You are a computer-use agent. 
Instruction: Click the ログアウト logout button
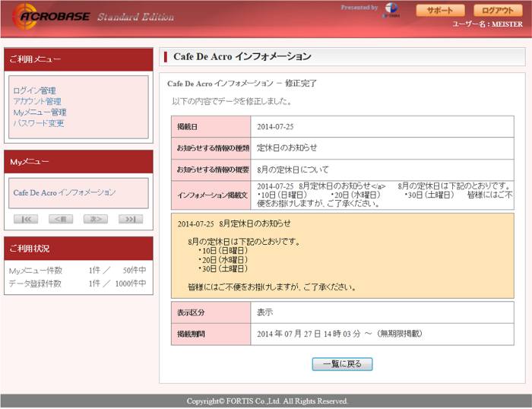tap(498, 10)
